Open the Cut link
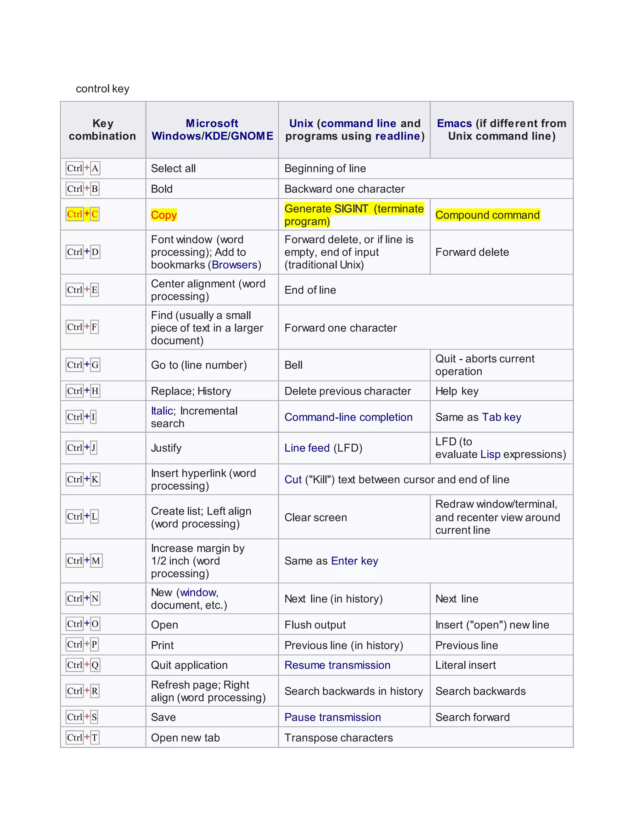644x833 pixels. (293, 479)
